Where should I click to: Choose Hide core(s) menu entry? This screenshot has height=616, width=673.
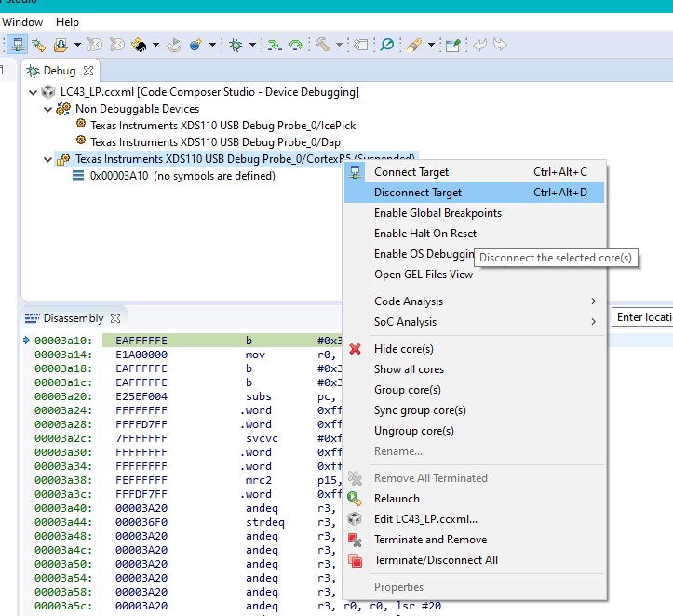[475, 349]
